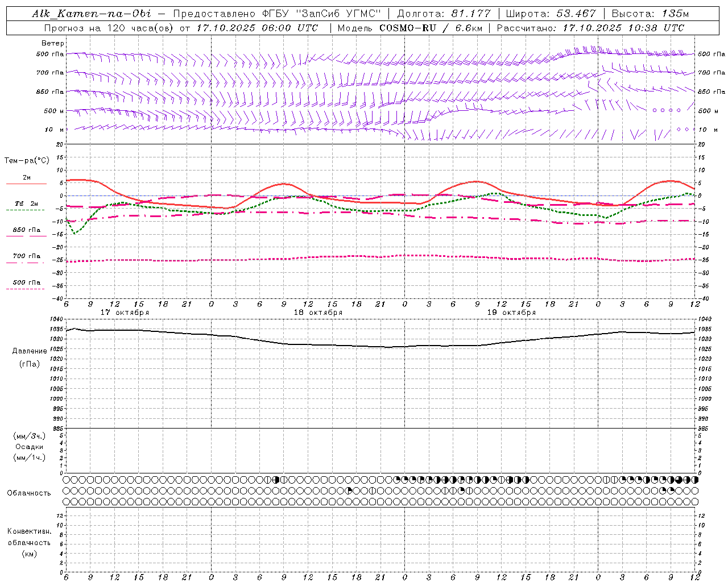Viewport: 728px width, 582px height.
Task: Click the station name Alk_Kamen-na-Obi
Action: [x=91, y=14]
